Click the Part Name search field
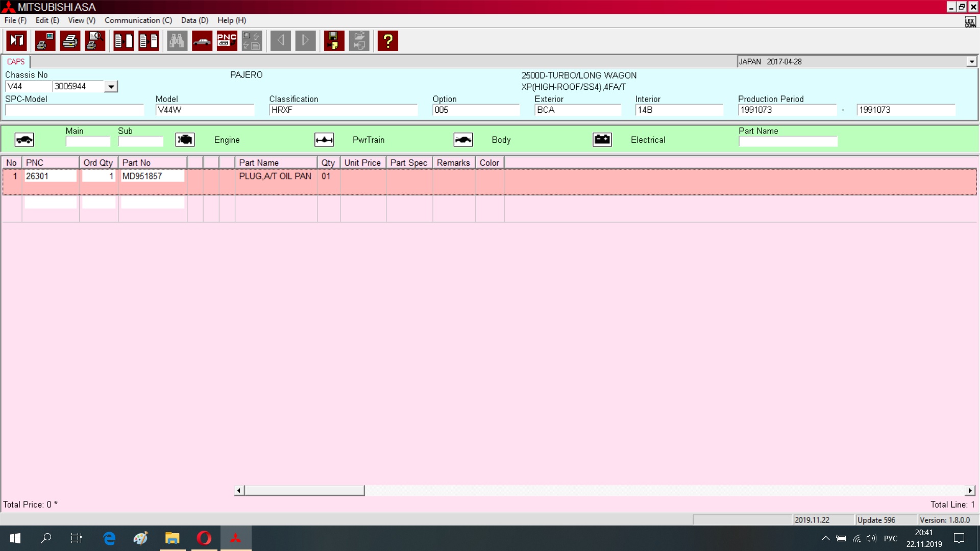Image resolution: width=980 pixels, height=551 pixels. pos(788,141)
